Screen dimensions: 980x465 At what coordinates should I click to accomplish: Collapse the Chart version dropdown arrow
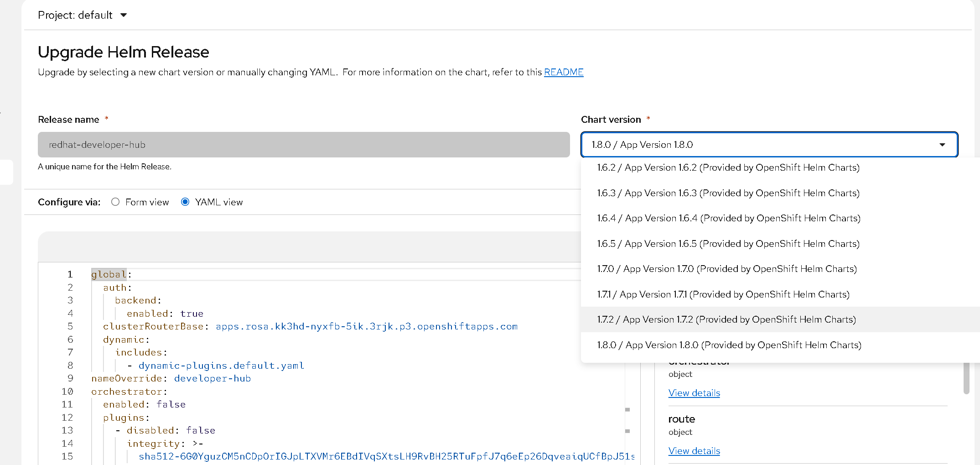click(x=942, y=145)
